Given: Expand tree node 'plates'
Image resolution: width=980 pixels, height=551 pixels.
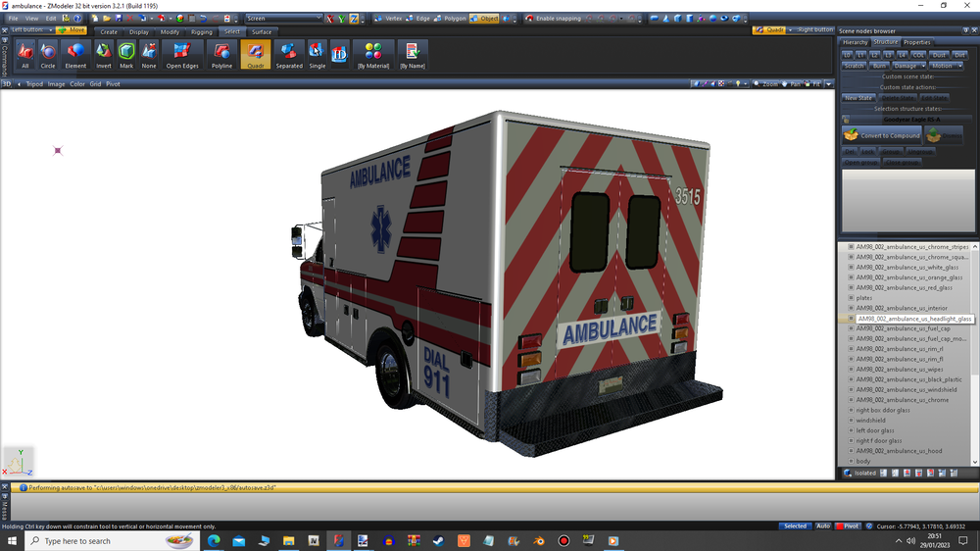Looking at the screenshot, I should pyautogui.click(x=851, y=298).
